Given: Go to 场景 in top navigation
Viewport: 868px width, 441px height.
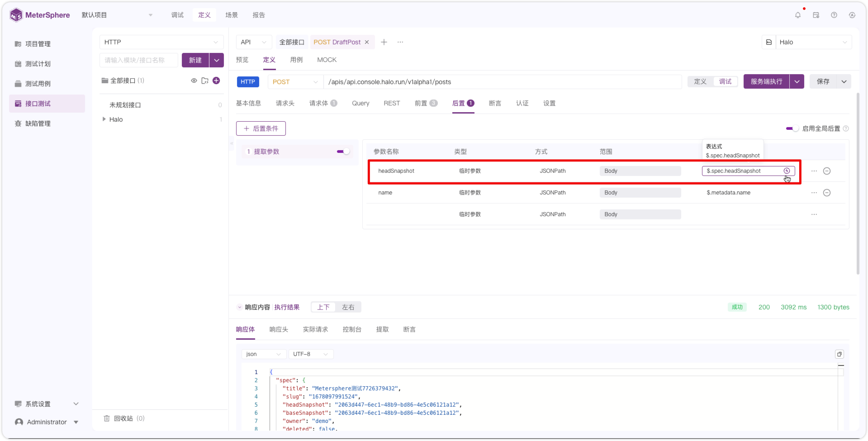Looking at the screenshot, I should (x=232, y=15).
